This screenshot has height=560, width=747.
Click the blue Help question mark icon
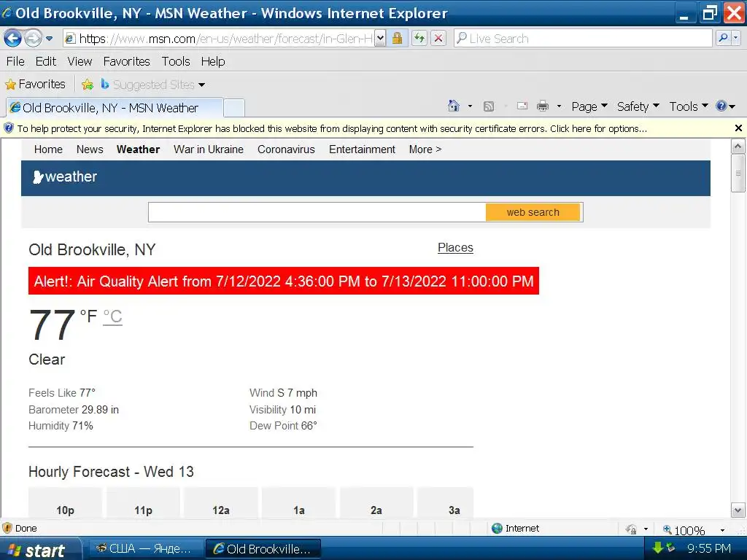coord(721,106)
